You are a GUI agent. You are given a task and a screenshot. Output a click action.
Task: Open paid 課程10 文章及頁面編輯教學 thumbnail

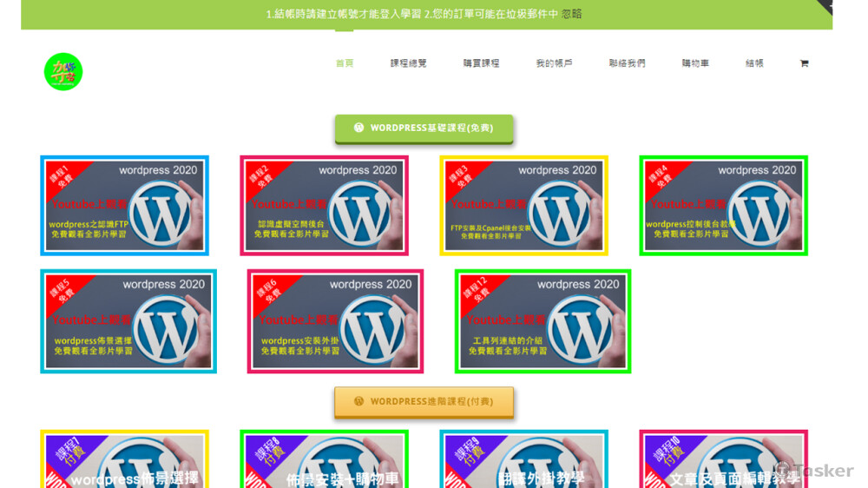pyautogui.click(x=724, y=459)
